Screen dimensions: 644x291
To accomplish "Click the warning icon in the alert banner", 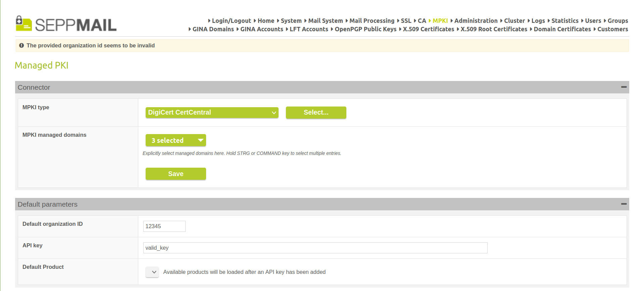I will coord(21,45).
